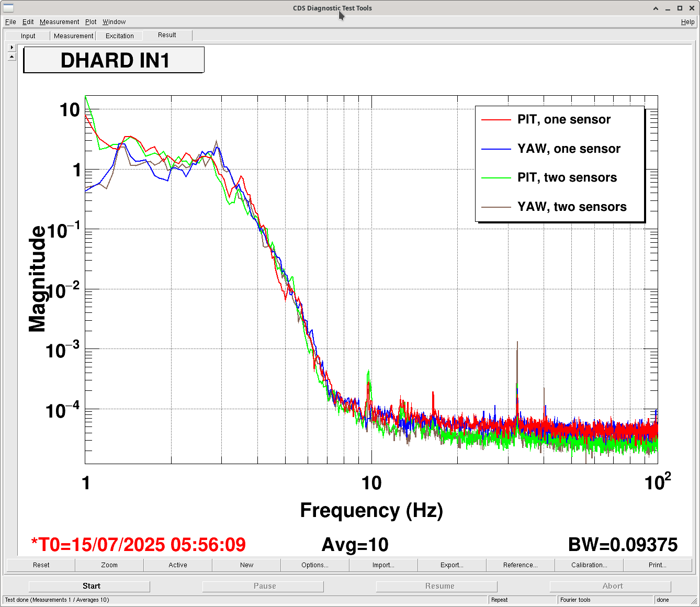The height and width of the screenshot is (607, 700).
Task: Click the blue YAW, one sensor legend line
Action: [496, 149]
